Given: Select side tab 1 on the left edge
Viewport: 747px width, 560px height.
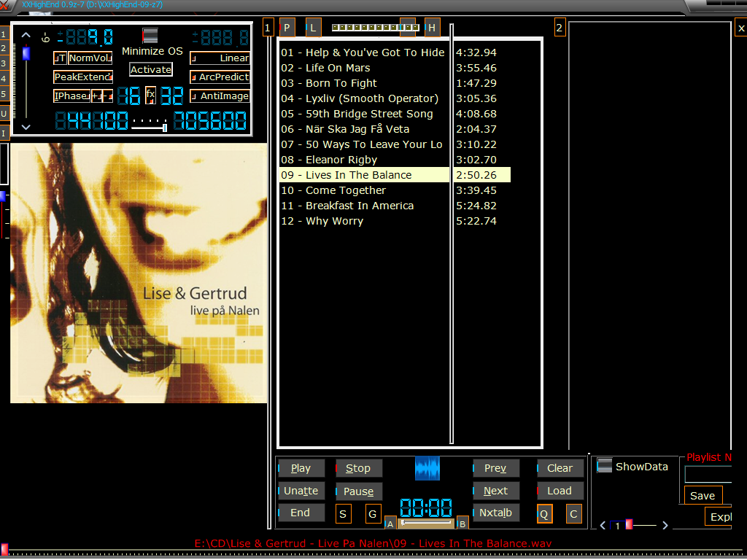Looking at the screenshot, I should point(4,34).
